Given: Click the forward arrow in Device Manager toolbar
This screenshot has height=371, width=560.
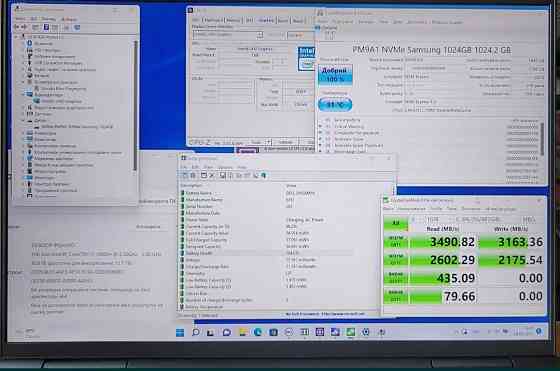Looking at the screenshot, I should point(24,27).
